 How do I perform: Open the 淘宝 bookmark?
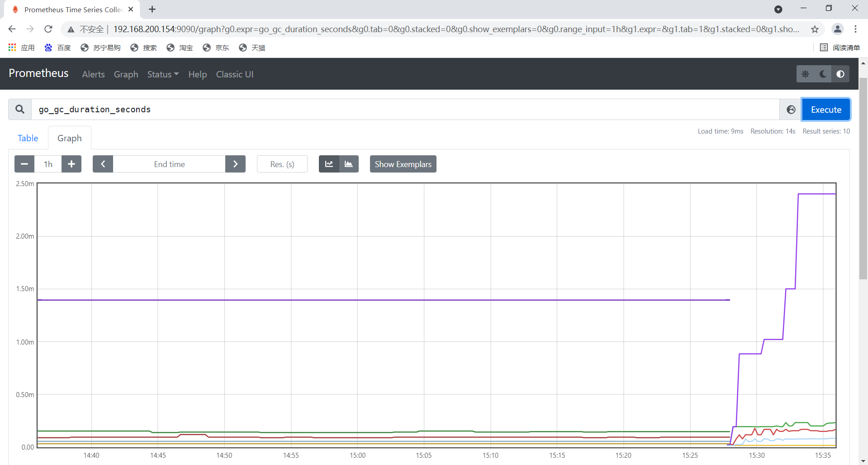(x=180, y=48)
